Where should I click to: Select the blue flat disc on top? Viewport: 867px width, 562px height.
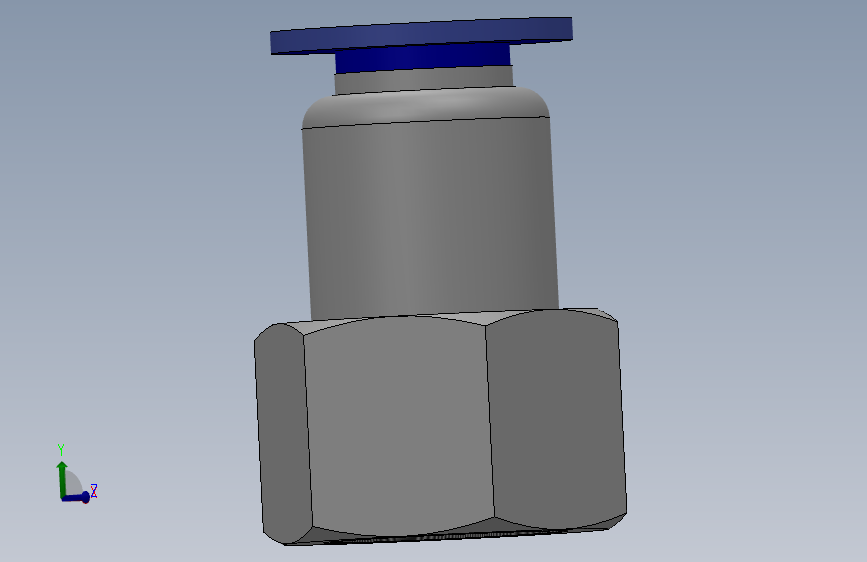coord(421,35)
